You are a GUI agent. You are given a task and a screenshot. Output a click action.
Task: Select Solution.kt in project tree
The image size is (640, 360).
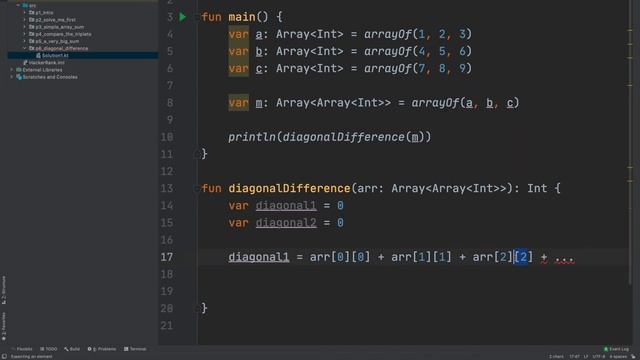click(83, 56)
